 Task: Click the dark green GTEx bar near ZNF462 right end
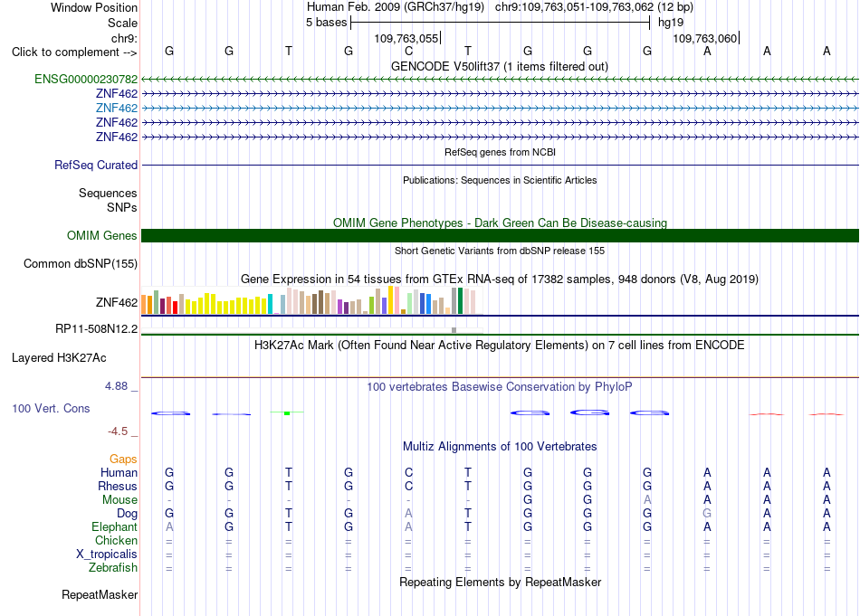pos(460,301)
